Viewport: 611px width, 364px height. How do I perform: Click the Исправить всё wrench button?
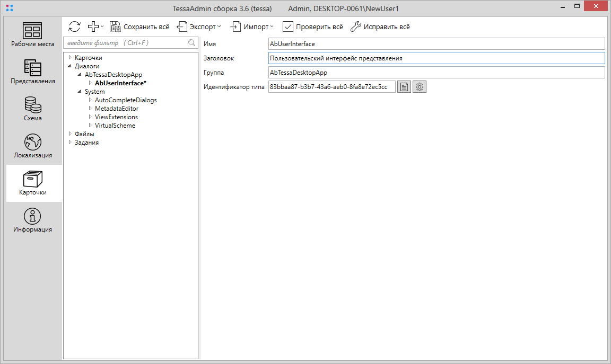click(x=380, y=26)
